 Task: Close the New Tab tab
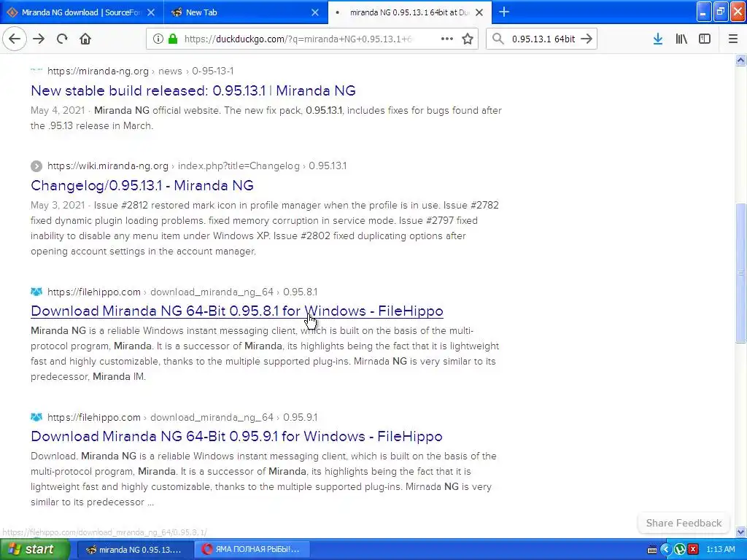315,12
